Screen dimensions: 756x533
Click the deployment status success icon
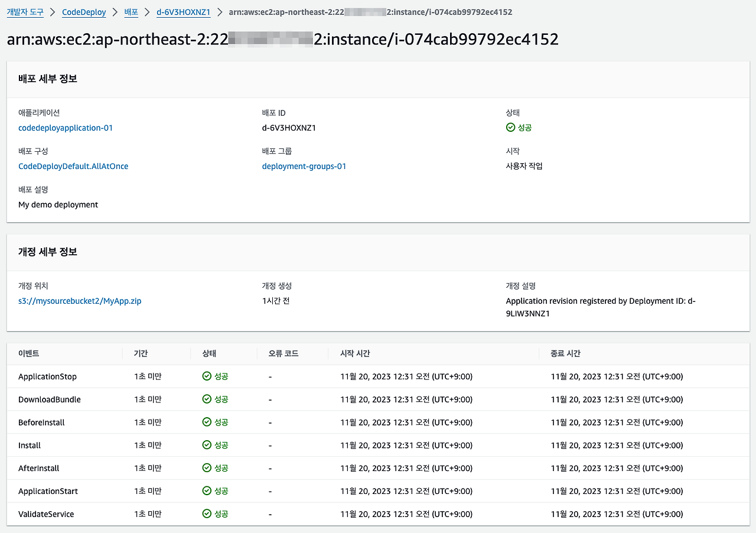510,128
